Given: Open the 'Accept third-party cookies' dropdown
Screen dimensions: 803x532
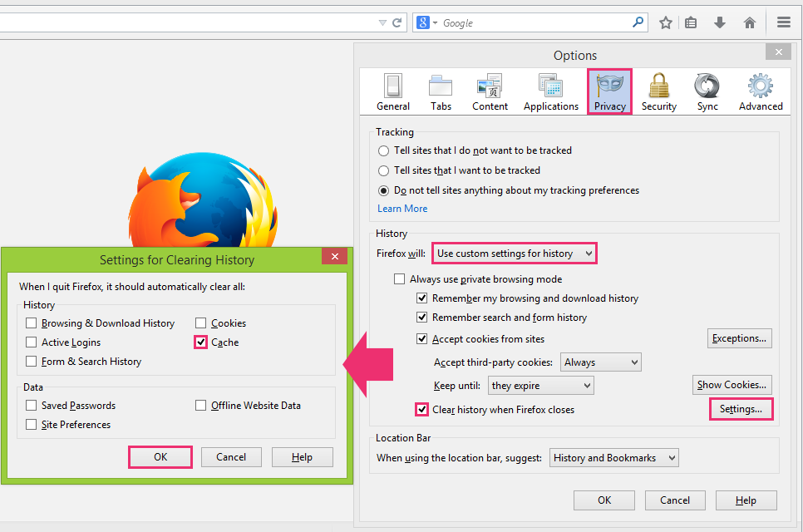Looking at the screenshot, I should [600, 362].
